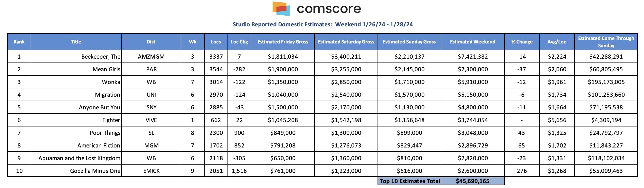Select Wonka's WB distributor cell
The width and height of the screenshot is (644, 188).
151,82
